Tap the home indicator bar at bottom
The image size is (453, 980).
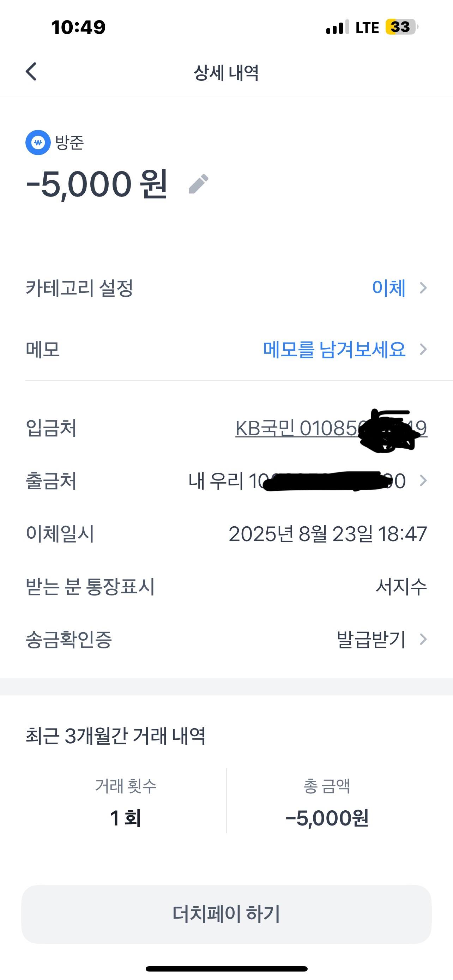pos(226,969)
